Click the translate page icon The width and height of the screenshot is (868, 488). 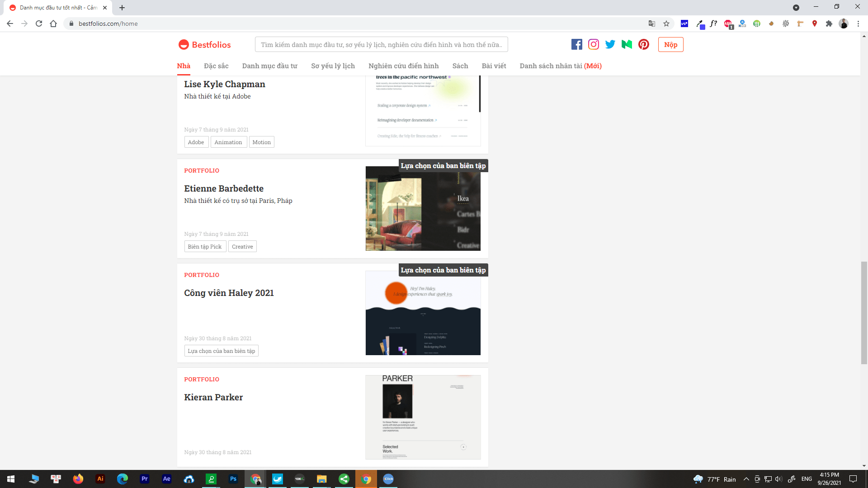pyautogui.click(x=652, y=23)
